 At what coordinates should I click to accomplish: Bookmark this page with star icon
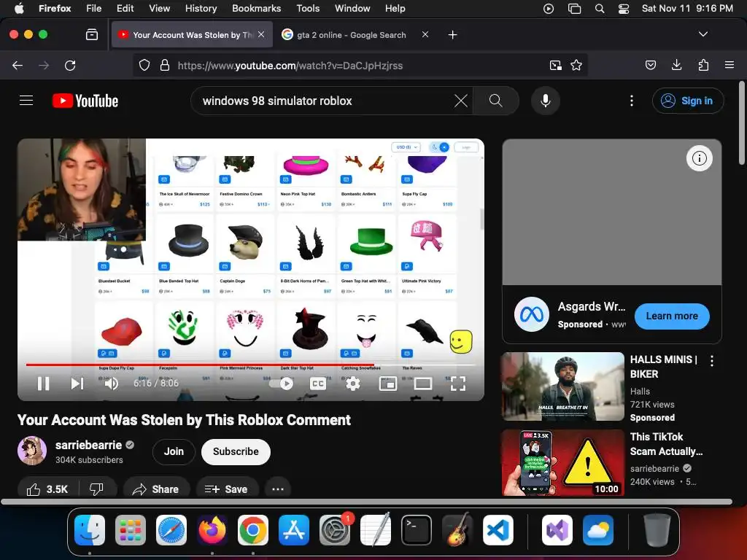pyautogui.click(x=576, y=65)
